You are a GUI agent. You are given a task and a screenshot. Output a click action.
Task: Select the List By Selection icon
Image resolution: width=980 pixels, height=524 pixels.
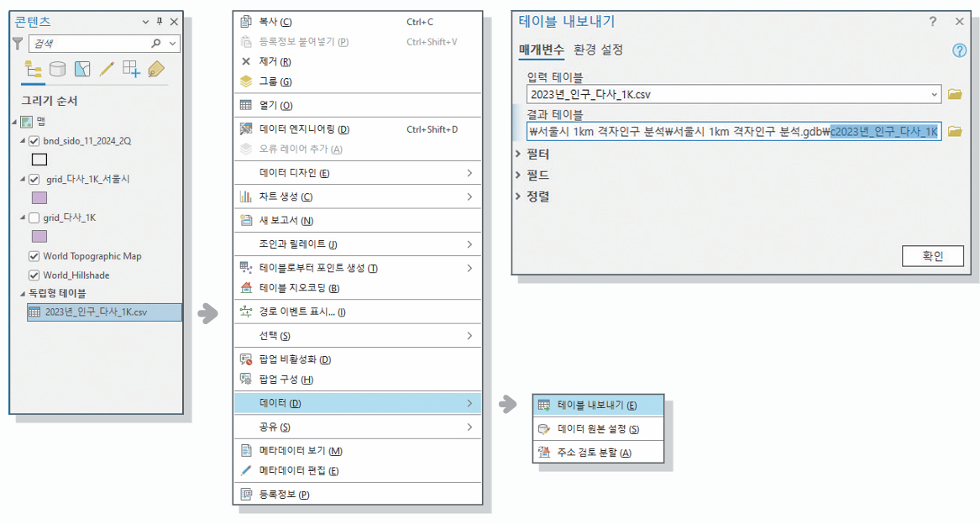[82, 69]
